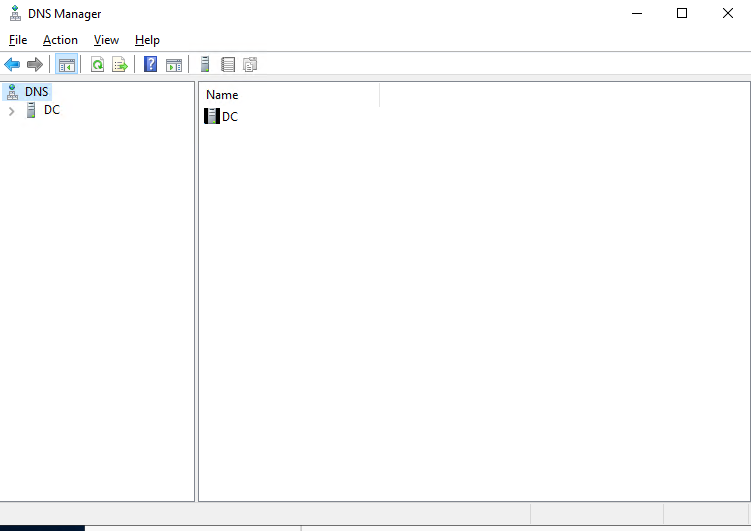Click the DNS root node icon in tree

coord(12,91)
